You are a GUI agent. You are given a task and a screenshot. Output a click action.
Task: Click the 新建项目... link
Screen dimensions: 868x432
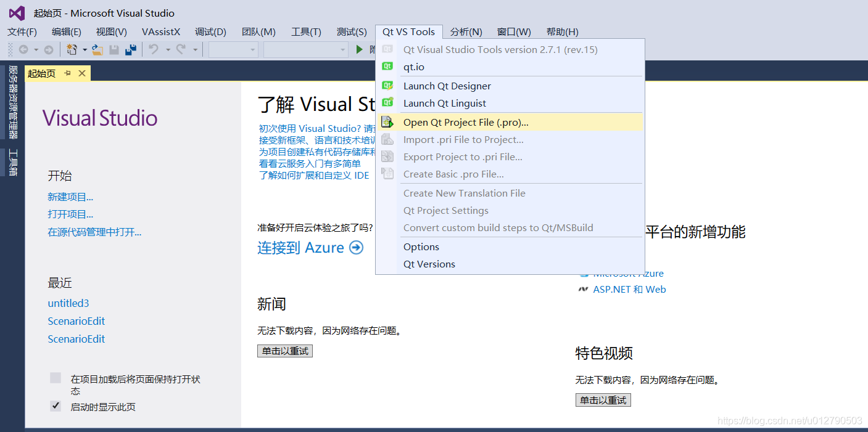click(x=70, y=197)
